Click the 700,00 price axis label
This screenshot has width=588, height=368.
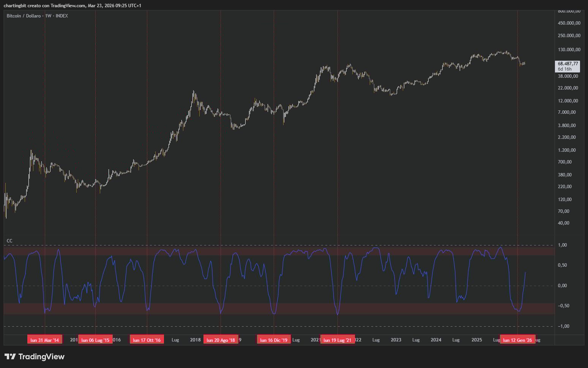(x=564, y=162)
